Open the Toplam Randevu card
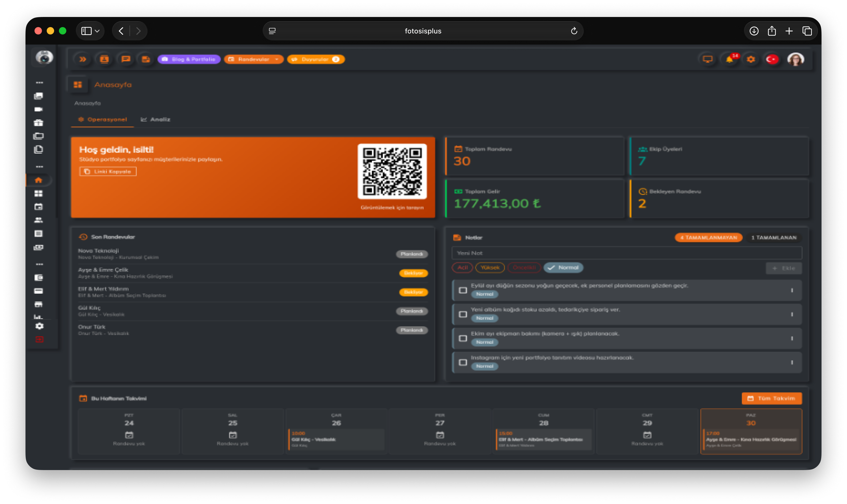Screen dimensions: 847x504 click(535, 156)
